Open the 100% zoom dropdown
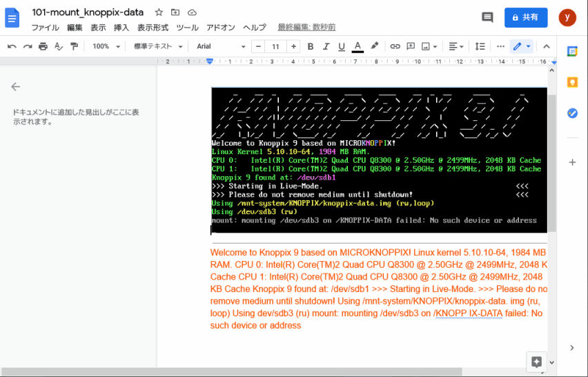Image resolution: width=588 pixels, height=377 pixels. [106, 46]
